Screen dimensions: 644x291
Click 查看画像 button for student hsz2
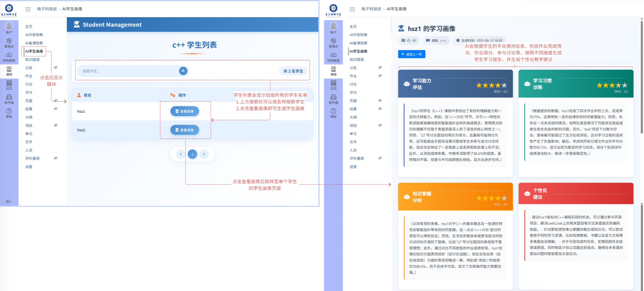pyautogui.click(x=185, y=130)
